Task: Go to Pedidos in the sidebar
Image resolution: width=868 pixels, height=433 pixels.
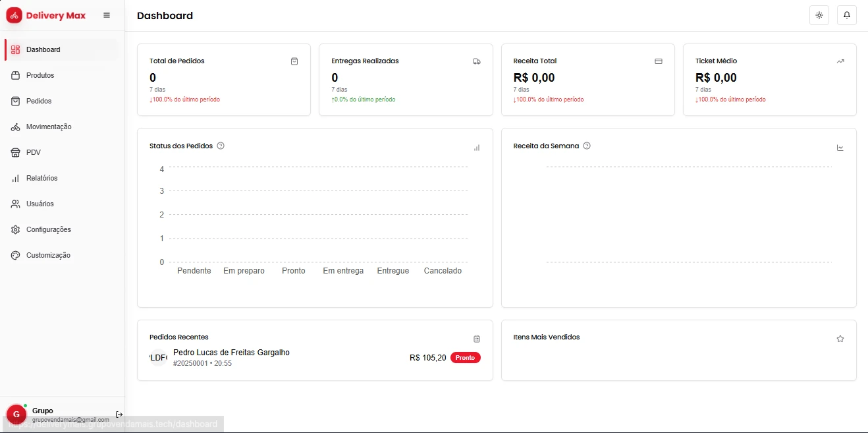Action: coord(39,101)
